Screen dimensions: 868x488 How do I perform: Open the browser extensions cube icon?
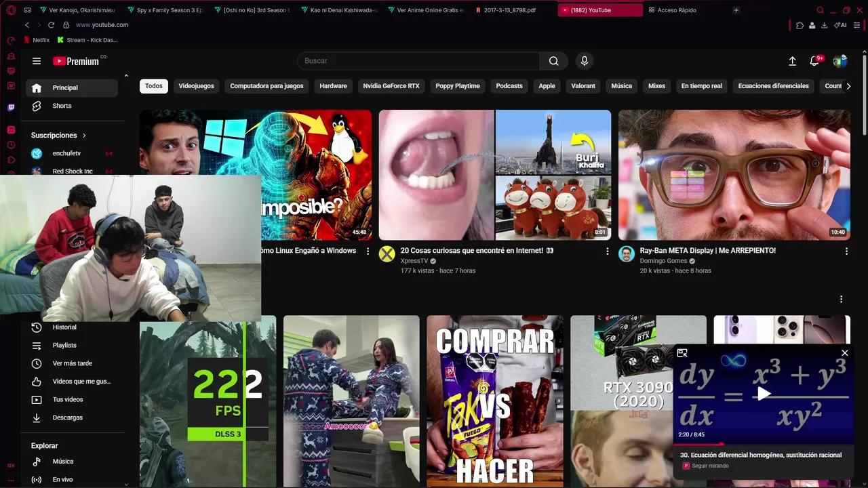point(800,25)
